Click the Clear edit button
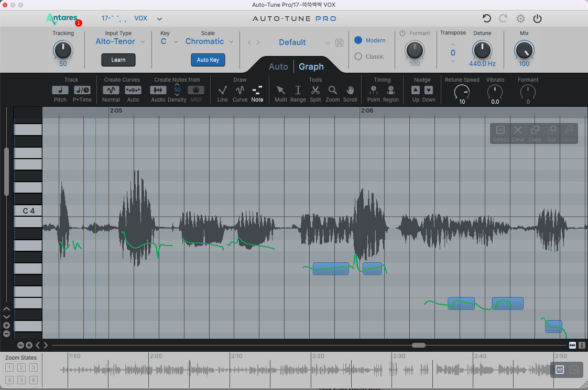 click(518, 133)
